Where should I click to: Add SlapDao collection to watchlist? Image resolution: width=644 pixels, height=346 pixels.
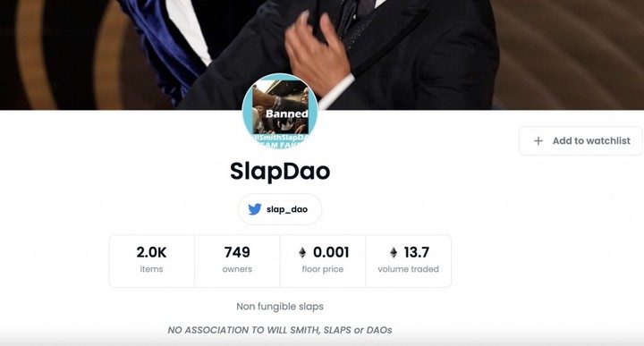(x=580, y=140)
